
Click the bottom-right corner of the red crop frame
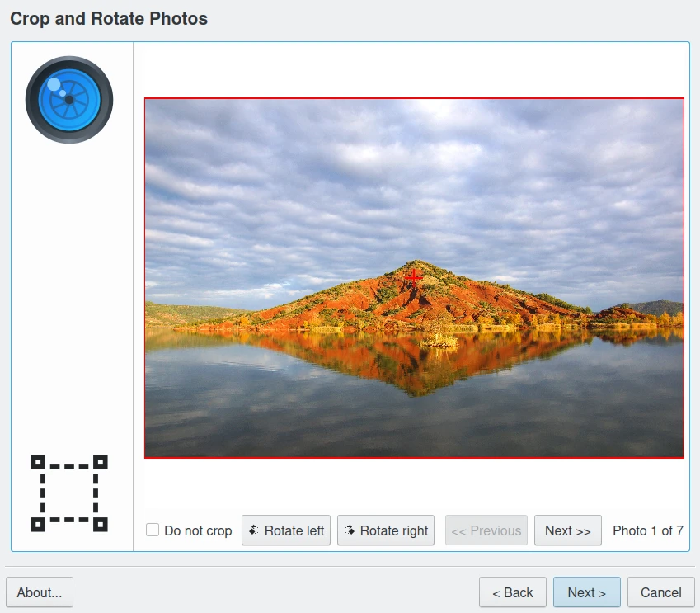click(x=683, y=456)
